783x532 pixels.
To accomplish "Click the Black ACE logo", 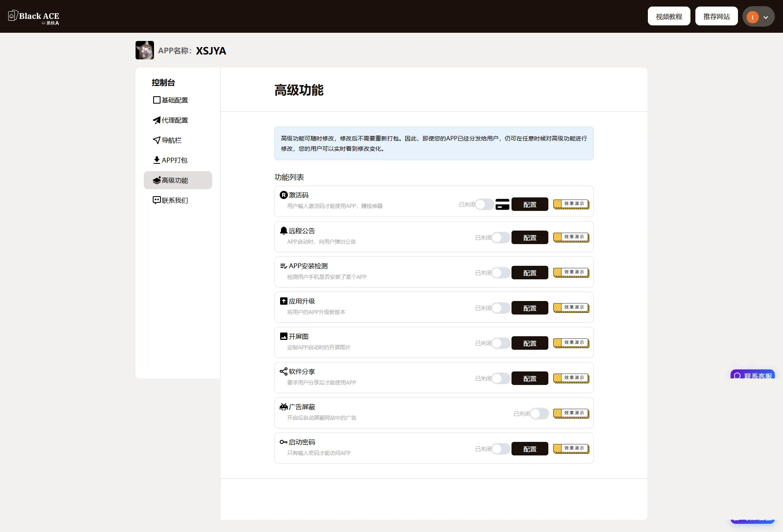I will (x=34, y=17).
